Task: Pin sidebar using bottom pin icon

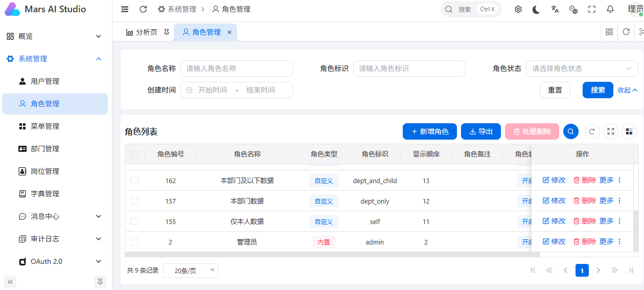Action: 100,281
